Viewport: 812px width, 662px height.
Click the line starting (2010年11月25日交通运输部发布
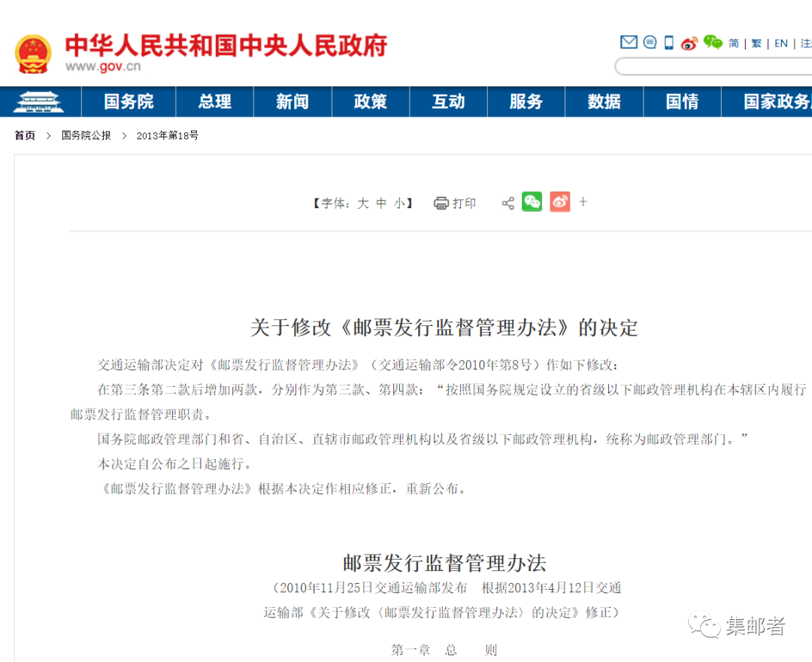pos(445,588)
